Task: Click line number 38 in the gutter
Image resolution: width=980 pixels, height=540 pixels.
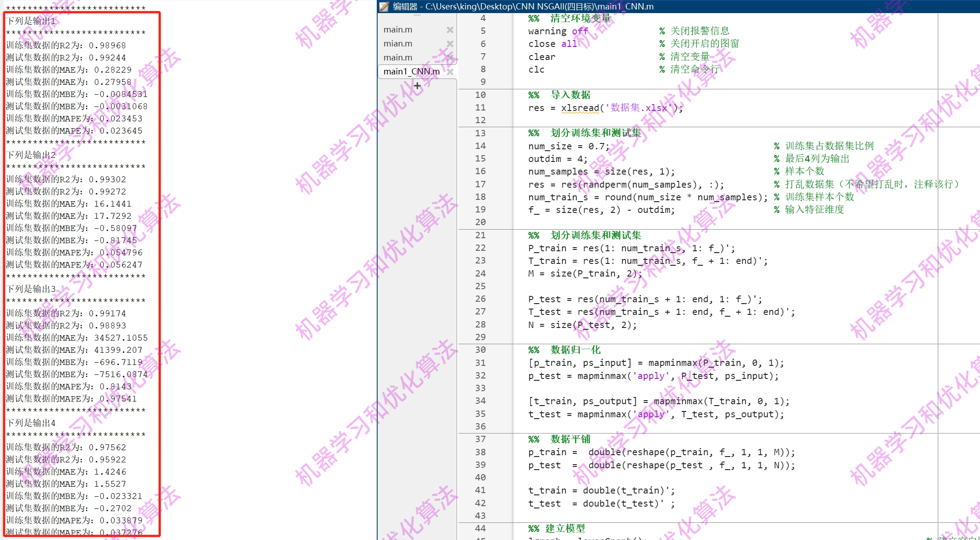Action: (481, 452)
